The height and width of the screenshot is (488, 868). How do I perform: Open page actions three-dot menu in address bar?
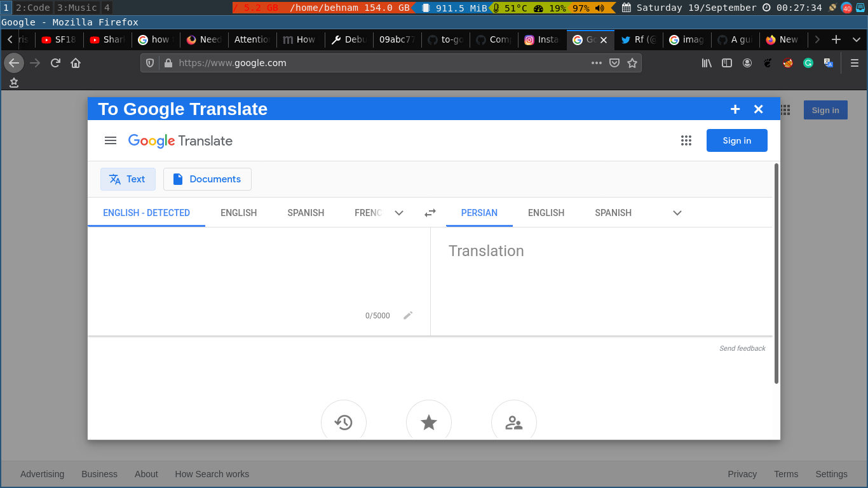[597, 63]
